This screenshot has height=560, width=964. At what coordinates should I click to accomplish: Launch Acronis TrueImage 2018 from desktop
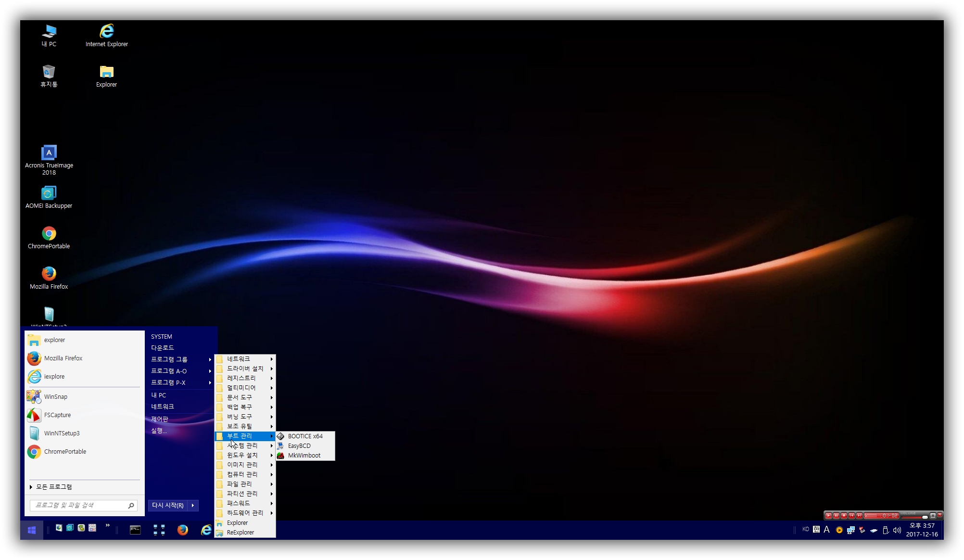point(49,160)
